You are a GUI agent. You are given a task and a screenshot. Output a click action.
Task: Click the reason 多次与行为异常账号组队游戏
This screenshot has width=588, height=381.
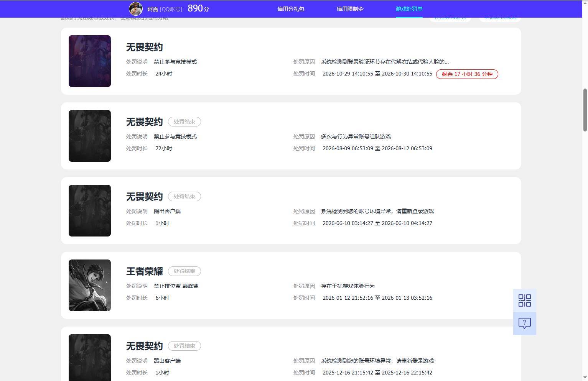coord(356,136)
